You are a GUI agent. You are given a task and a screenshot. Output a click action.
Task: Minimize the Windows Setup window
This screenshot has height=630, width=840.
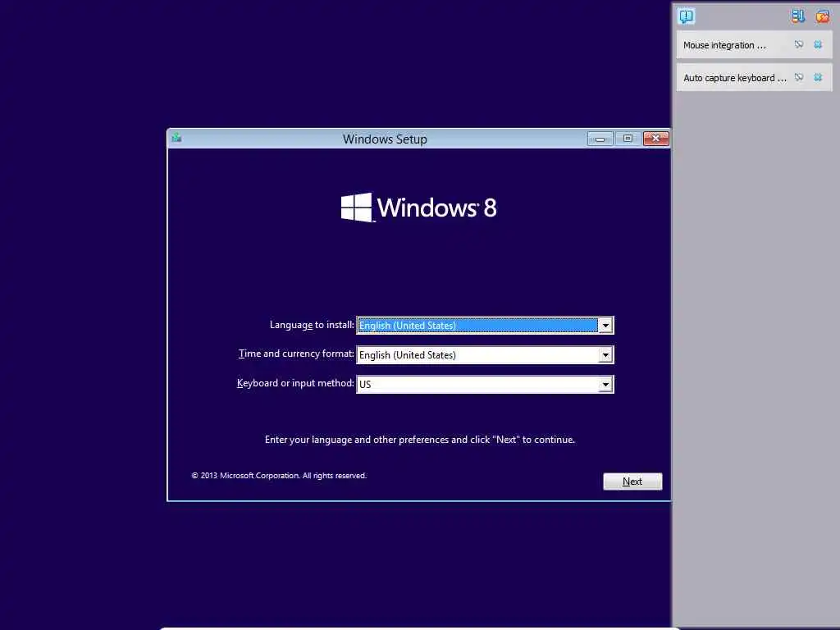point(600,139)
